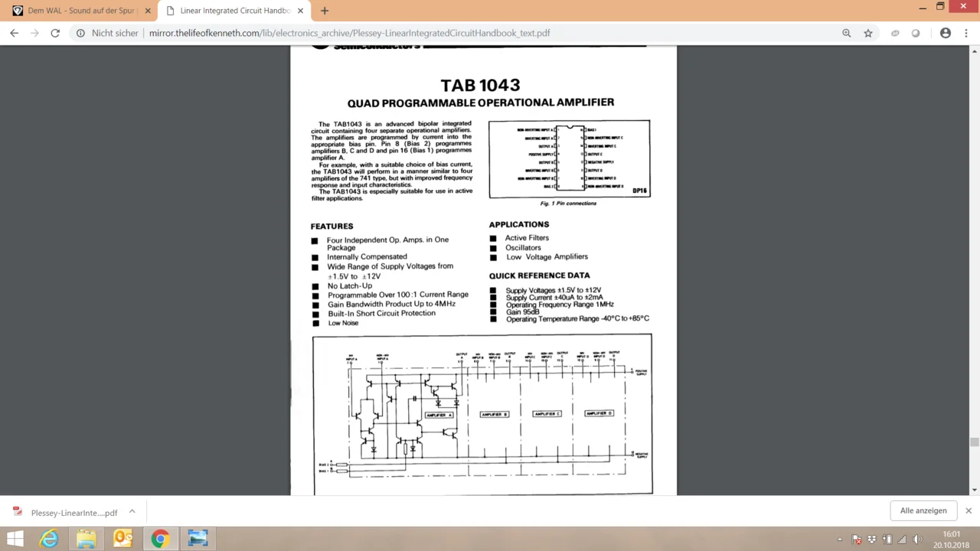Reload the current PDF page
Image resolution: width=980 pixels, height=551 pixels.
click(55, 33)
